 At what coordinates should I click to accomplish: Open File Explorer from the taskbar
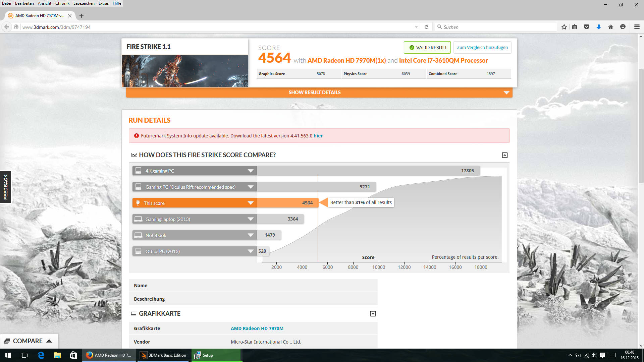[57, 355]
